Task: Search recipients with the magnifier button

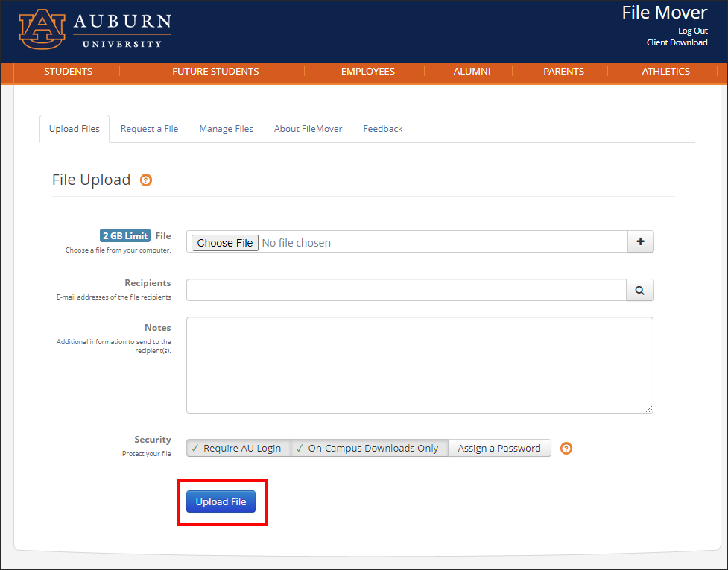Action: (640, 290)
